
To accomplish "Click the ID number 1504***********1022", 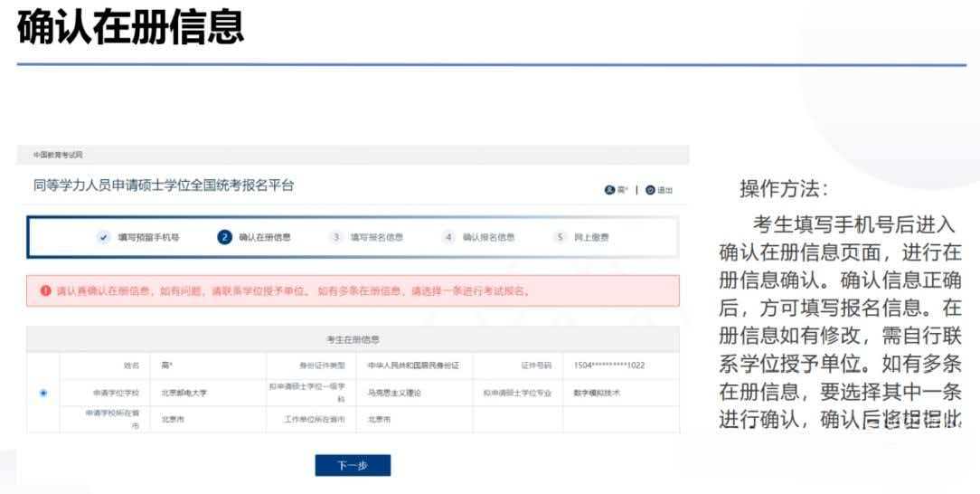I will pos(609,366).
